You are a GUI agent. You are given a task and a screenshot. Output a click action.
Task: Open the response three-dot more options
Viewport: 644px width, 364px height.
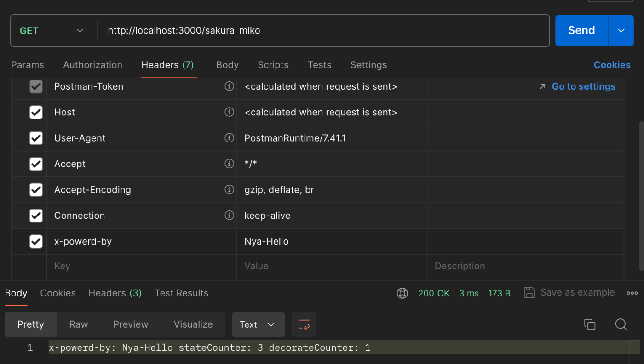click(x=632, y=293)
